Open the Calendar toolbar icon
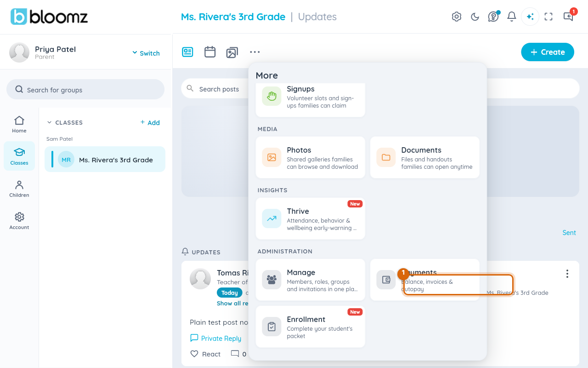588x368 pixels. 210,52
